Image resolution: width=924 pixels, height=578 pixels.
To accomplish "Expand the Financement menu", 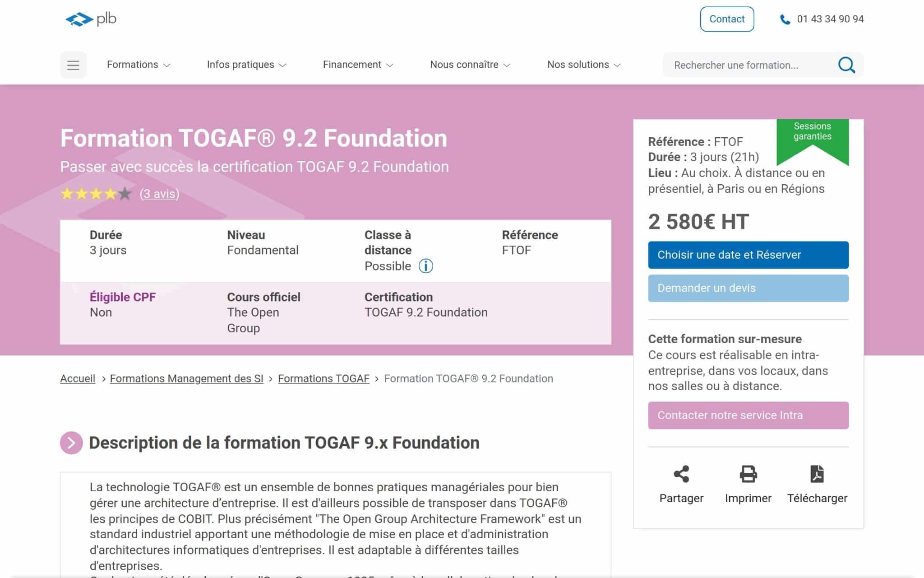I will 358,65.
